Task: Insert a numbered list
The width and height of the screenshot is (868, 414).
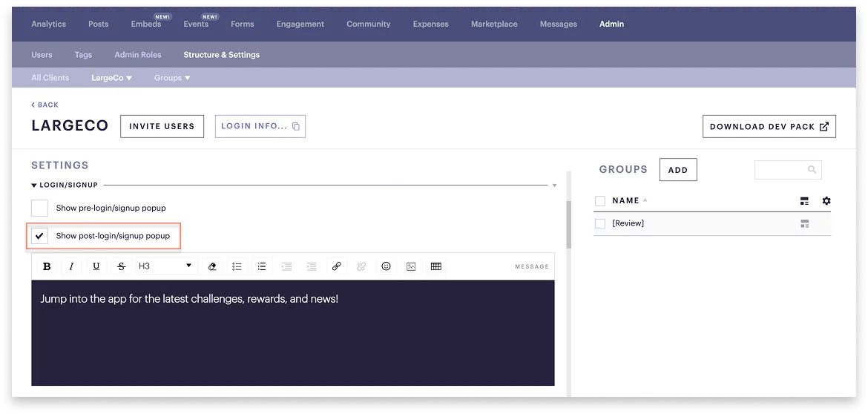Action: coord(262,266)
